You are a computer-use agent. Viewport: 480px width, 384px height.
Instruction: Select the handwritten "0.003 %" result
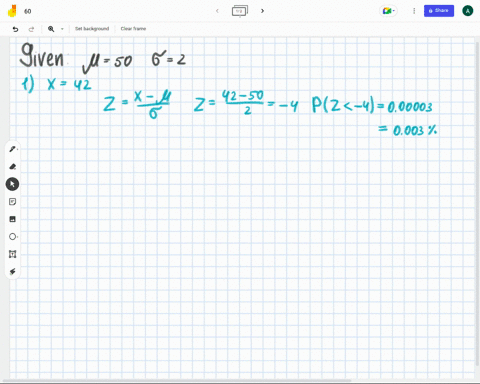click(415, 130)
